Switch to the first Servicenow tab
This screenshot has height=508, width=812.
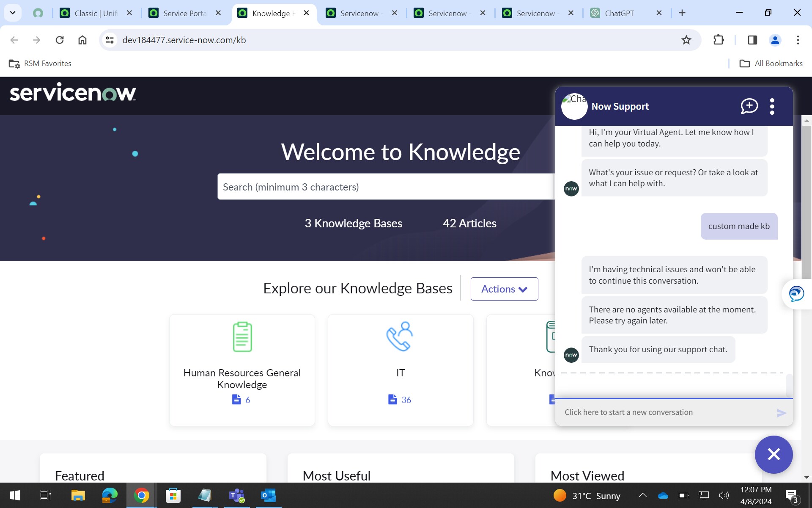click(x=361, y=13)
